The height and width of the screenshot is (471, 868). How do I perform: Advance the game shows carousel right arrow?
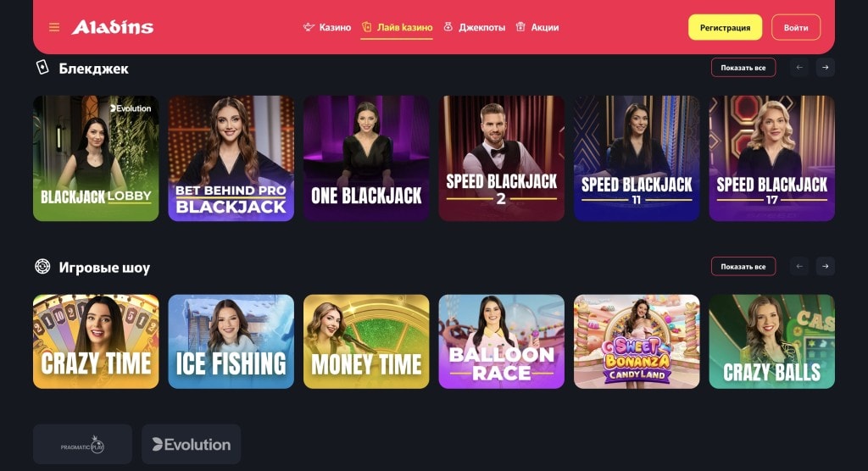tap(825, 267)
